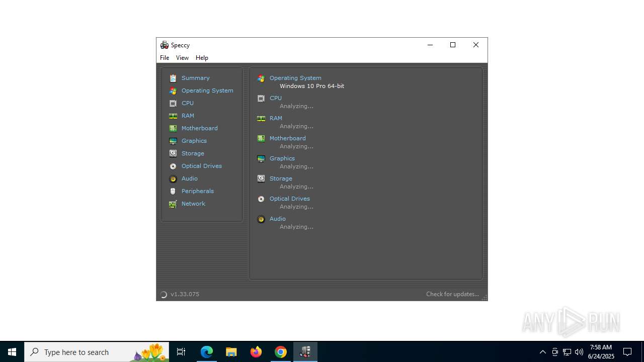Click RAM heading link in summary
Screen dimensions: 644x362
click(276, 118)
